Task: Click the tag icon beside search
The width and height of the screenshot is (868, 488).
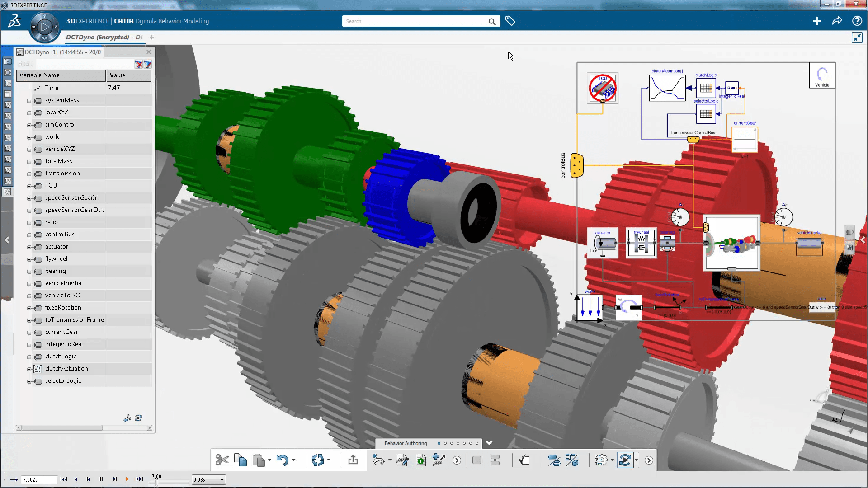Action: pyautogui.click(x=510, y=21)
